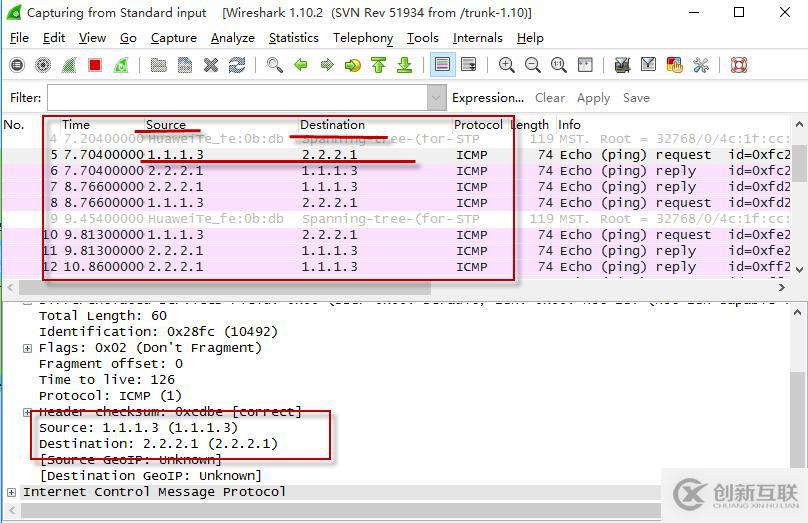Save this capture file icon
The height and width of the screenshot is (523, 808).
pos(184,65)
